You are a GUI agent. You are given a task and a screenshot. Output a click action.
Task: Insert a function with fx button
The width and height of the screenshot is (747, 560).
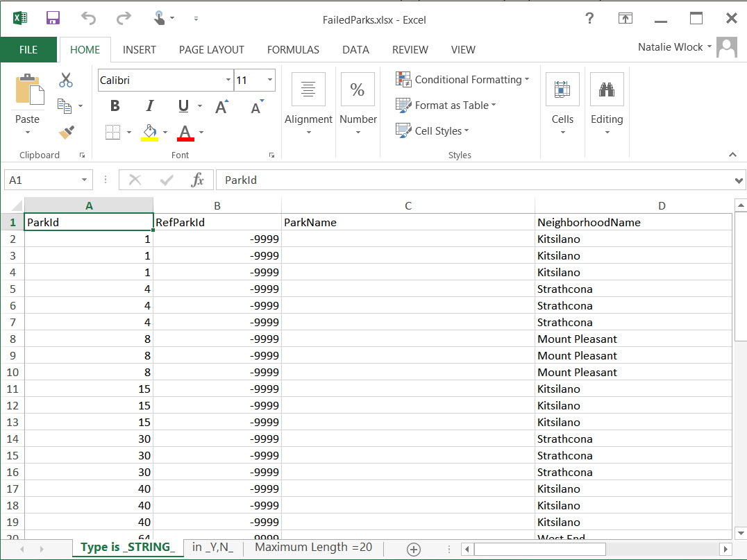199,179
